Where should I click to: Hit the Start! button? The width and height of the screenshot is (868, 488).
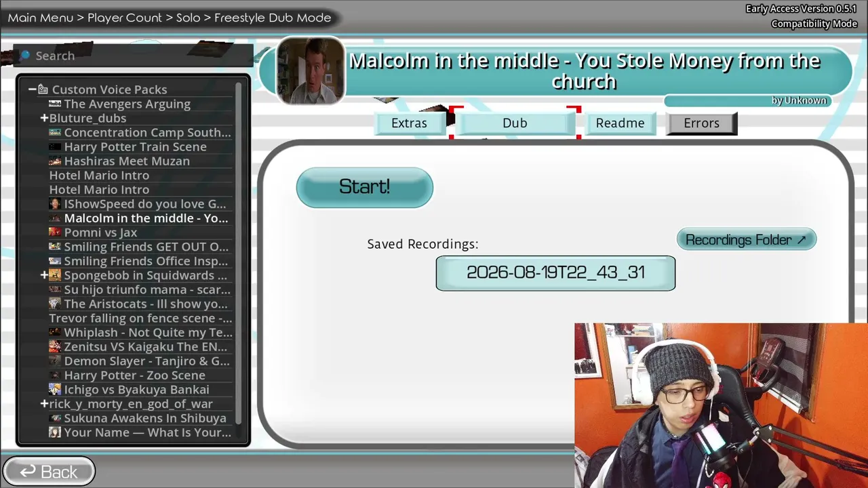(x=364, y=187)
